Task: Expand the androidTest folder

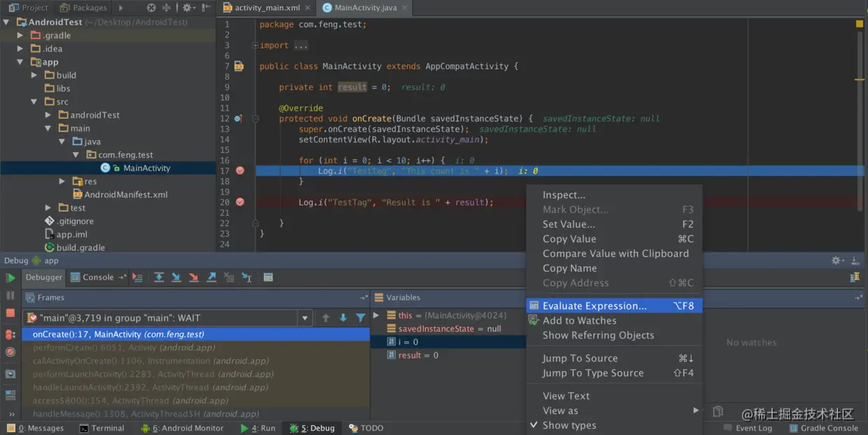Action: [48, 116]
